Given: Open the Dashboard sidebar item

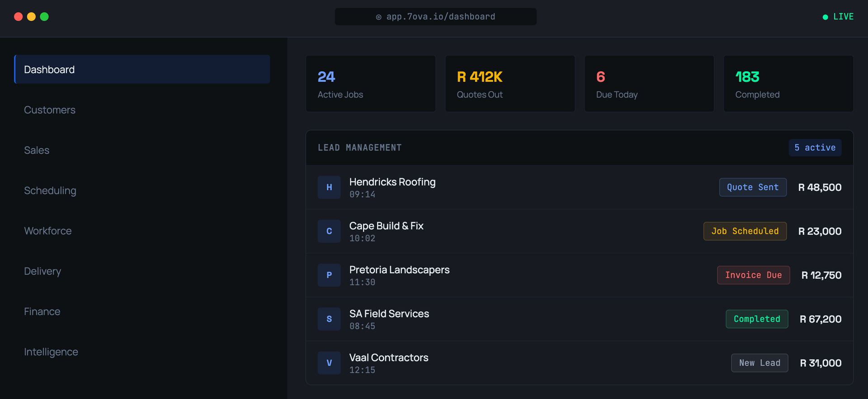Looking at the screenshot, I should pos(142,69).
